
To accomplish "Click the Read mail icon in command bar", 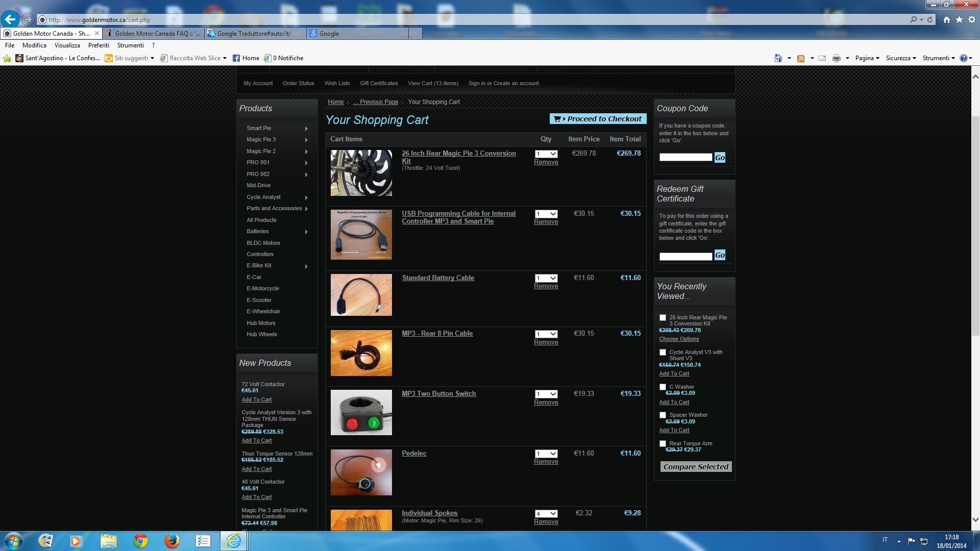I will [822, 58].
